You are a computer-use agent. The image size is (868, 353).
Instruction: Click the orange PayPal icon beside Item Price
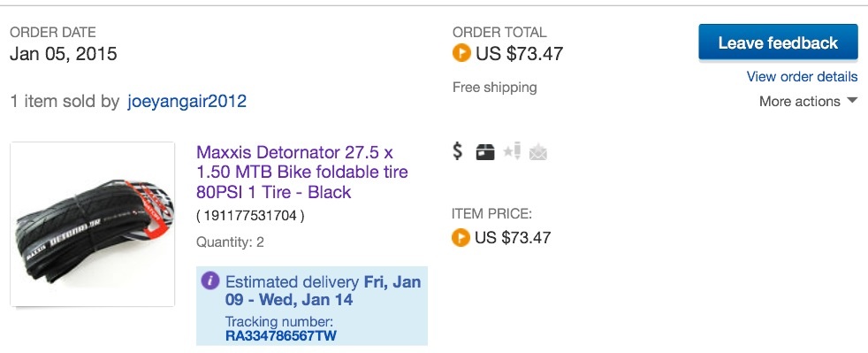click(461, 237)
